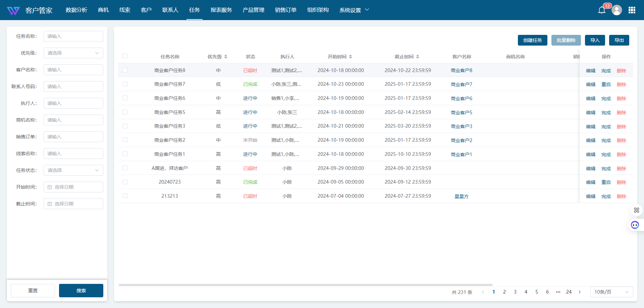The image size is (644, 308).
Task: Click the 客户管家 logo icon
Action: click(13, 10)
